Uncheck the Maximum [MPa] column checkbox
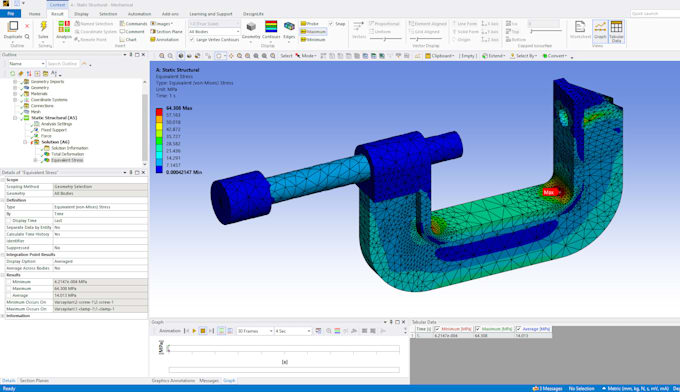The height and width of the screenshot is (392, 680). (x=477, y=329)
